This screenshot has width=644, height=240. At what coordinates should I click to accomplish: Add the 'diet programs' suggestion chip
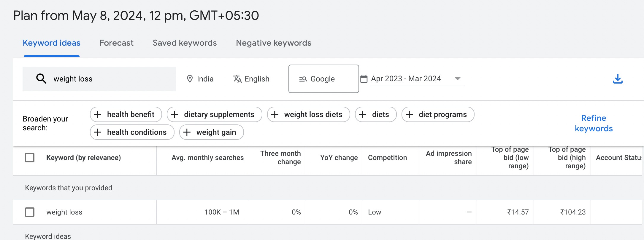[x=437, y=114]
